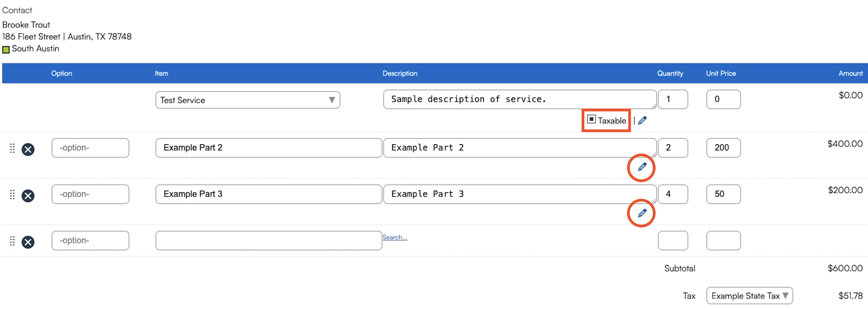Remove the Example Part 2 line item
868x309 pixels.
28,149
